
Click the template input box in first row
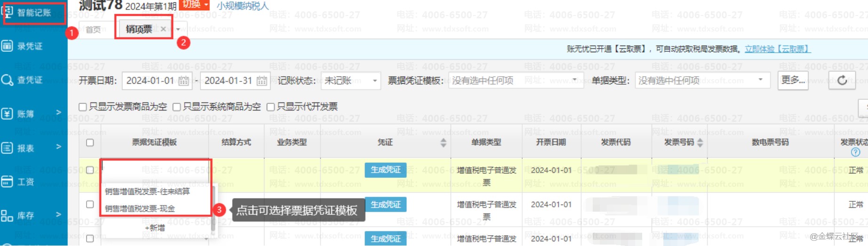click(155, 170)
